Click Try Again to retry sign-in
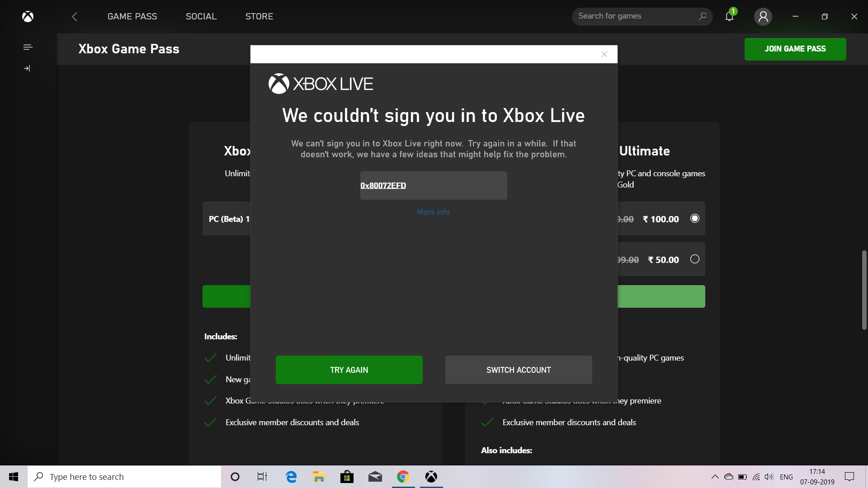Viewport: 868px width, 488px height. click(349, 370)
